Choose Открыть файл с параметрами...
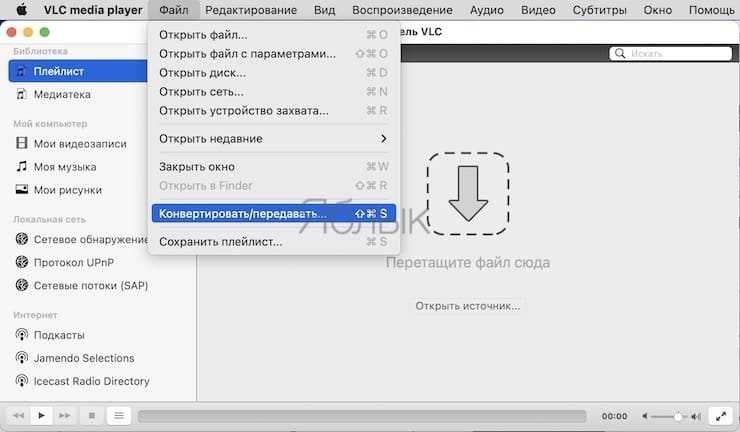Viewport: 740px width, 432px height. (x=274, y=54)
